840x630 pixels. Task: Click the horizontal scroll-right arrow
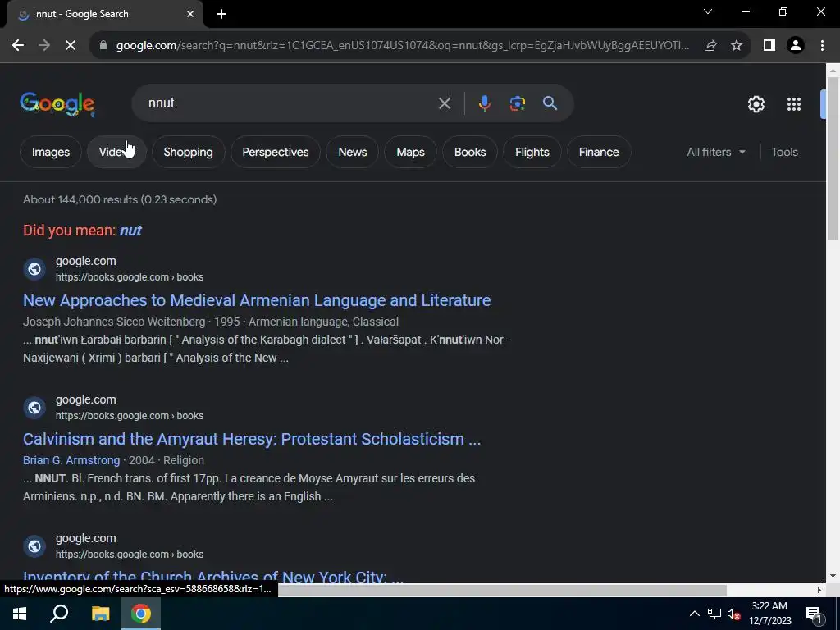coord(819,590)
